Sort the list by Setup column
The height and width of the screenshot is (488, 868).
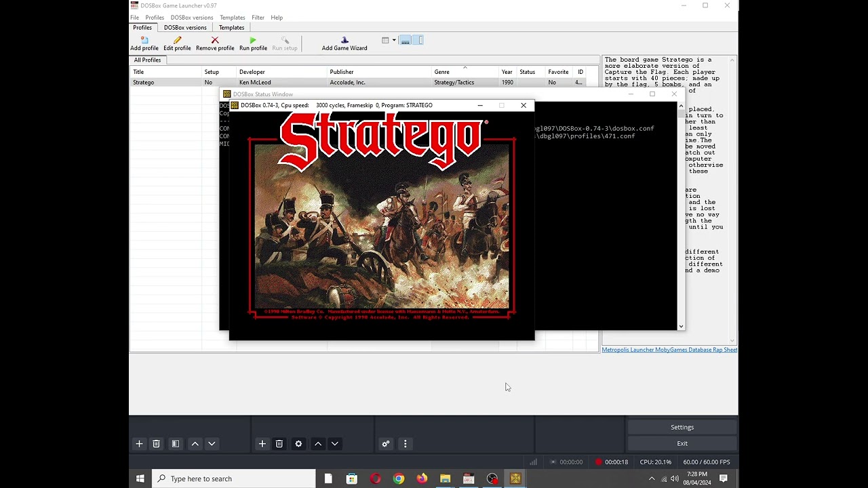click(x=219, y=72)
